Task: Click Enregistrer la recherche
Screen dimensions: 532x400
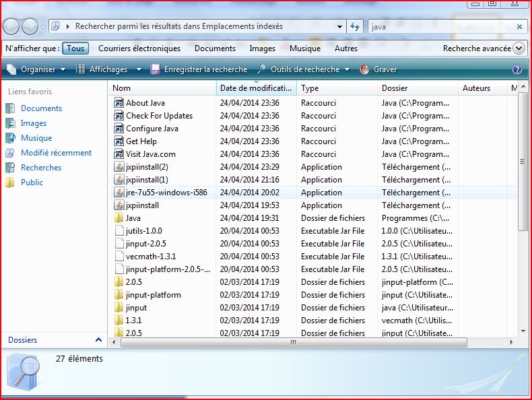Action: 199,69
